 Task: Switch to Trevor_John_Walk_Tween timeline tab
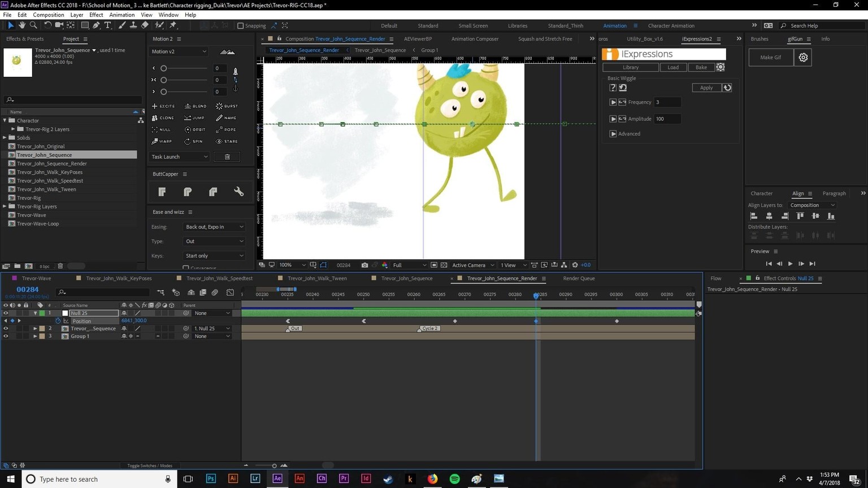(x=317, y=278)
